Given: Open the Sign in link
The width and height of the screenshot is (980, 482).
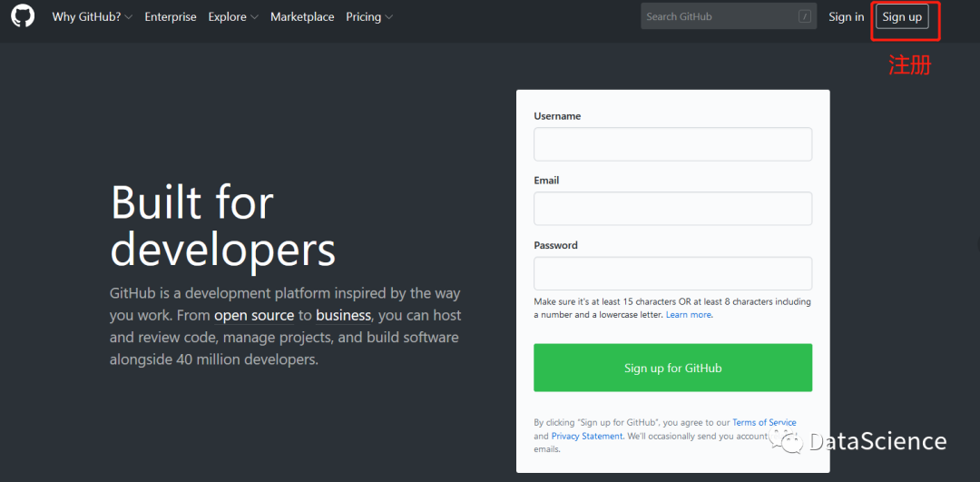Looking at the screenshot, I should click(847, 17).
